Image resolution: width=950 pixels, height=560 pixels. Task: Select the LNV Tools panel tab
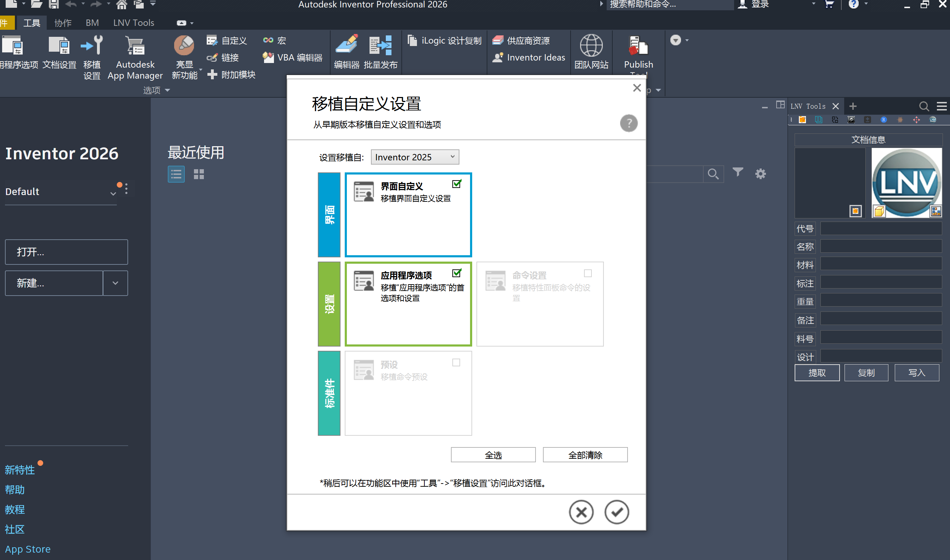coord(808,107)
